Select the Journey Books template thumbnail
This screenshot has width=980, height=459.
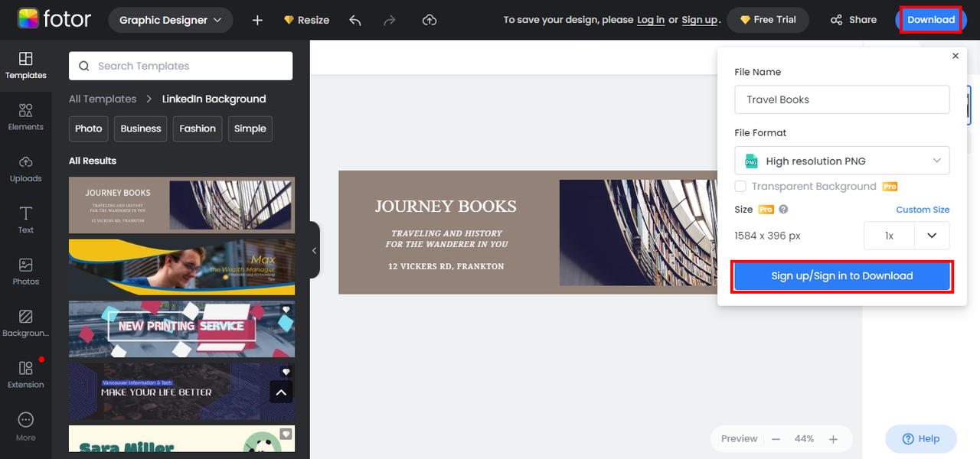(181, 205)
